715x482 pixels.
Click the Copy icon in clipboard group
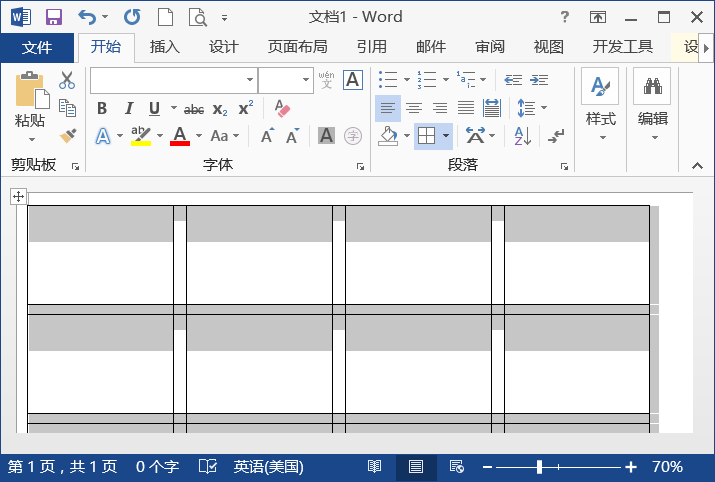[x=67, y=108]
